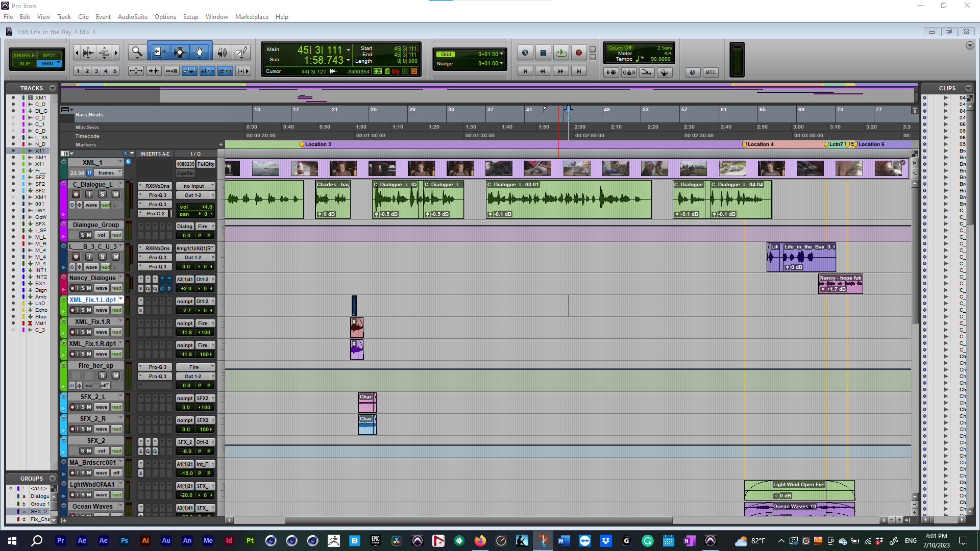
Task: Click zoom preset button 3
Action: tap(95, 71)
